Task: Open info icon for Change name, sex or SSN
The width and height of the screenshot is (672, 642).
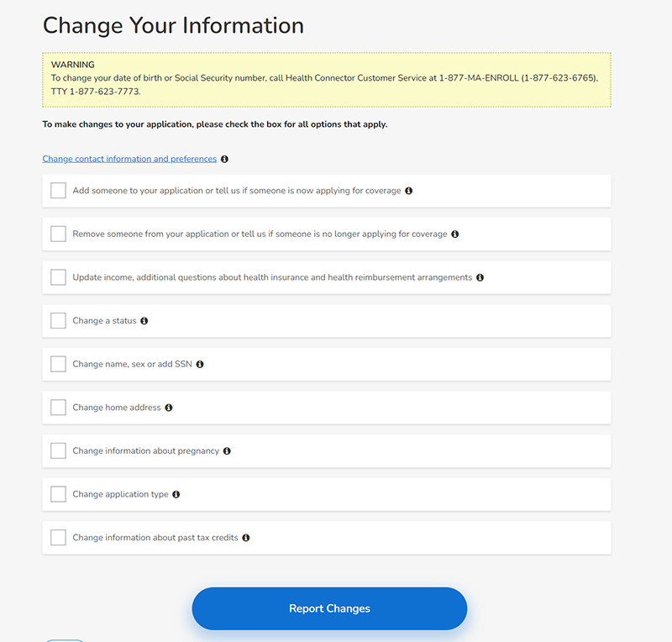Action: 200,364
